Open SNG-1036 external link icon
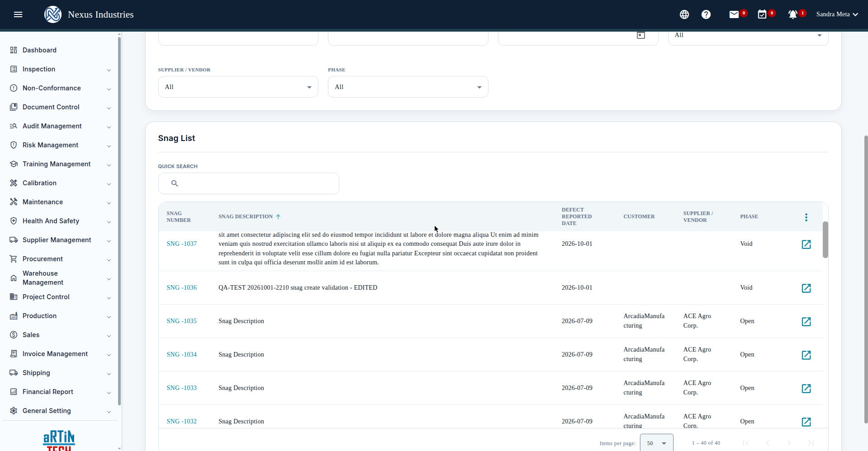Viewport: 868px width, 451px height. [806, 288]
